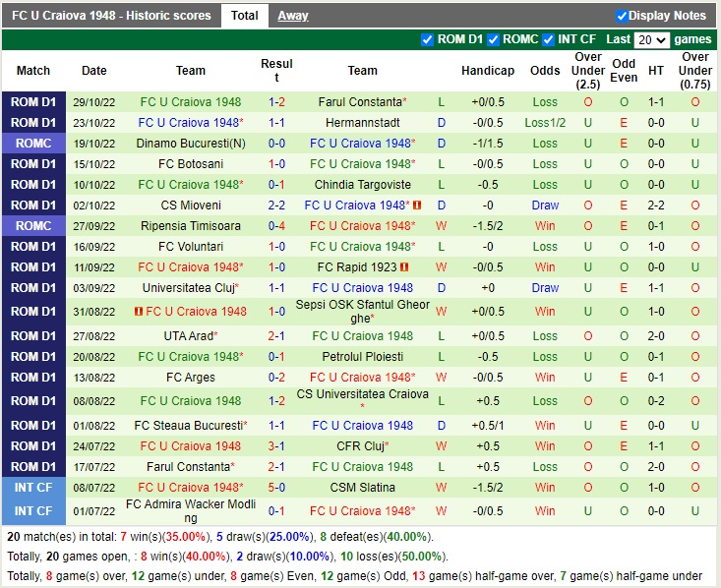Open Hermannstadt team link
The height and width of the screenshot is (588, 721).
pos(362,123)
